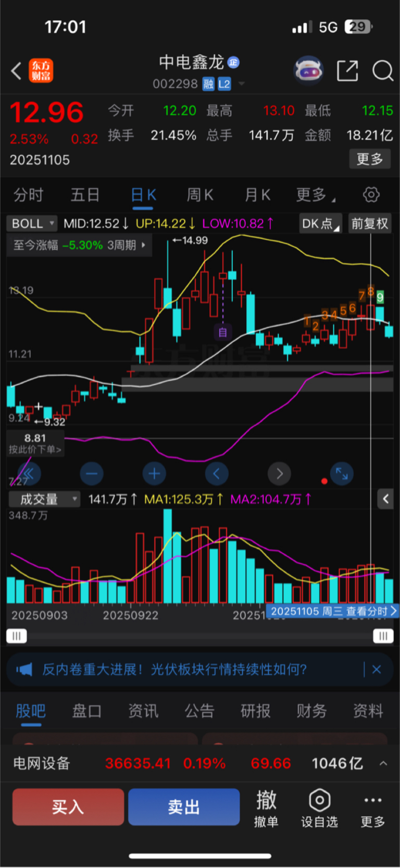
Task: Select the 周K chart tab
Action: [x=200, y=195]
